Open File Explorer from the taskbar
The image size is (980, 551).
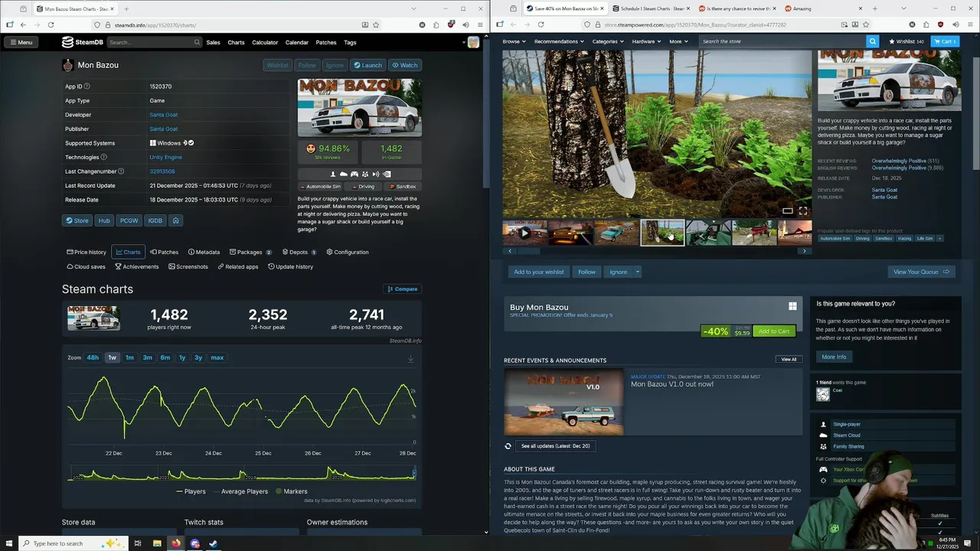157,543
